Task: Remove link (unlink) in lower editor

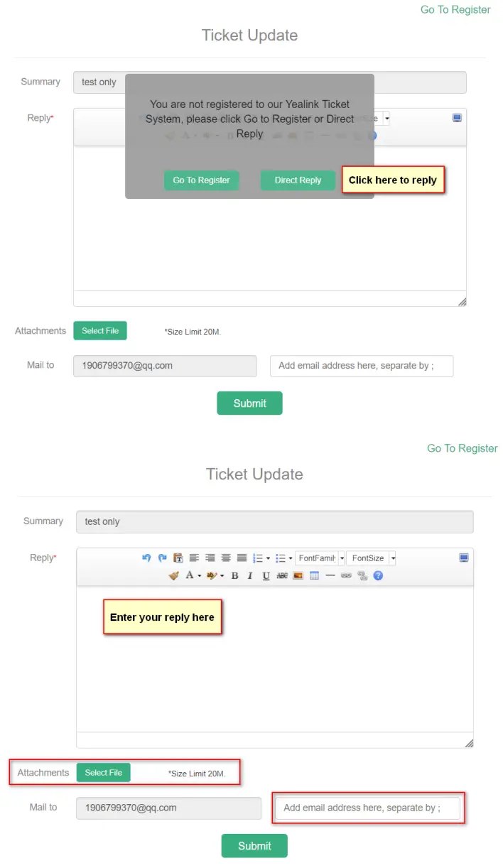Action: pyautogui.click(x=362, y=575)
